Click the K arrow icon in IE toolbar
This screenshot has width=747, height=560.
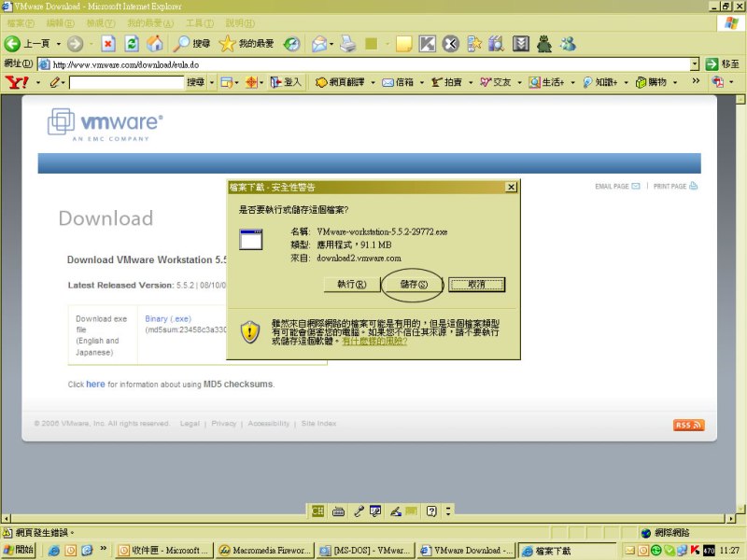[428, 44]
